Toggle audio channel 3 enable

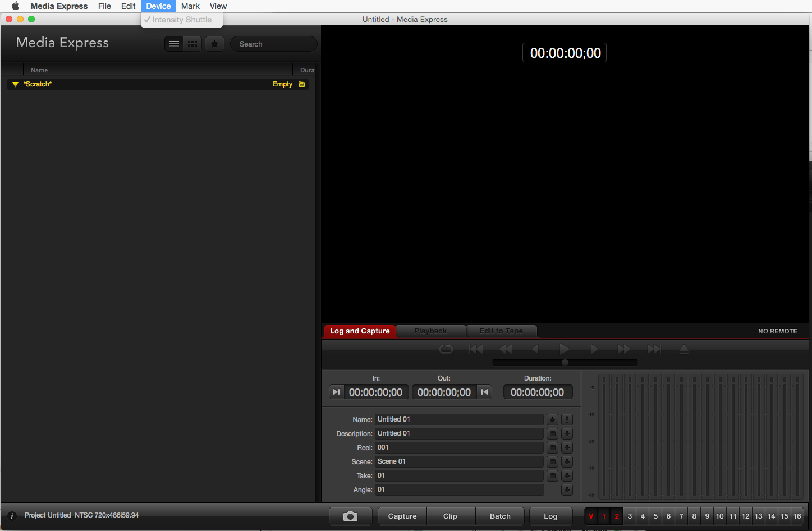pos(630,516)
